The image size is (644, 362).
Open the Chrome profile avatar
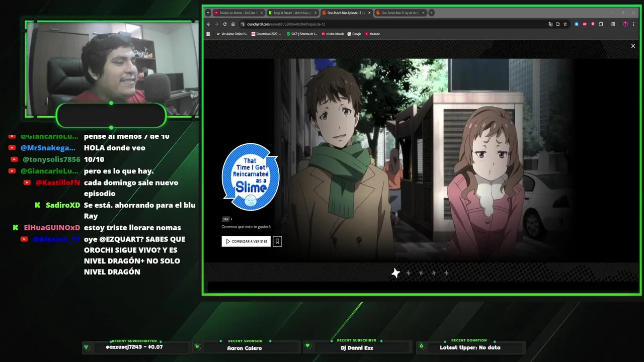tap(625, 24)
